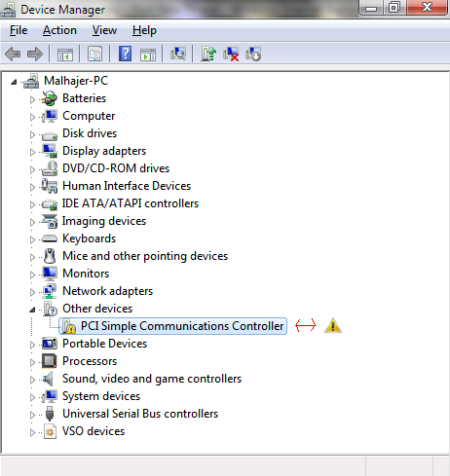
Task: Click the Processors chip icon
Action: point(50,361)
